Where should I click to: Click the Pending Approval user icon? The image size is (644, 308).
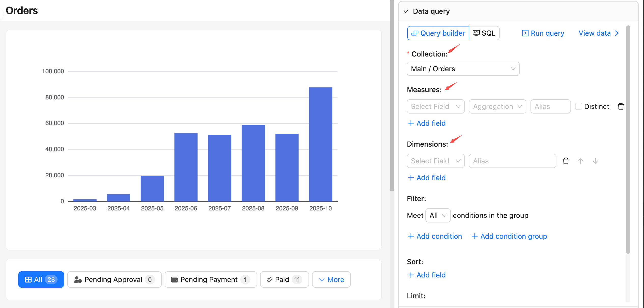click(x=78, y=279)
